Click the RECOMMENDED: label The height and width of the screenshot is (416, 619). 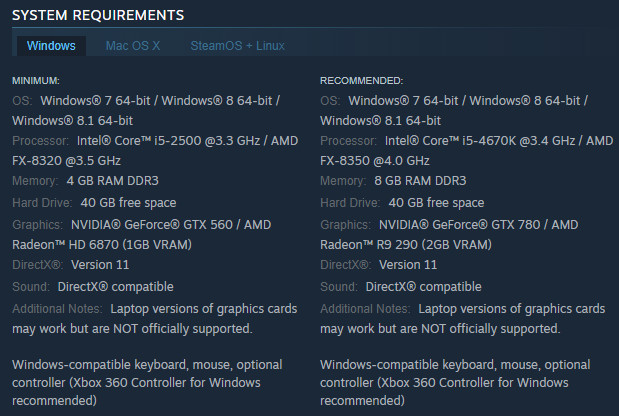pos(362,81)
